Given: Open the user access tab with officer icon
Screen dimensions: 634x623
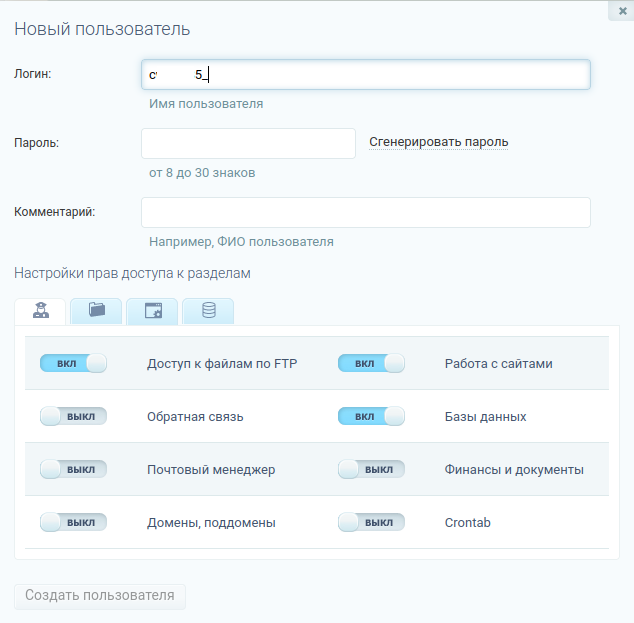Looking at the screenshot, I should coord(41,311).
